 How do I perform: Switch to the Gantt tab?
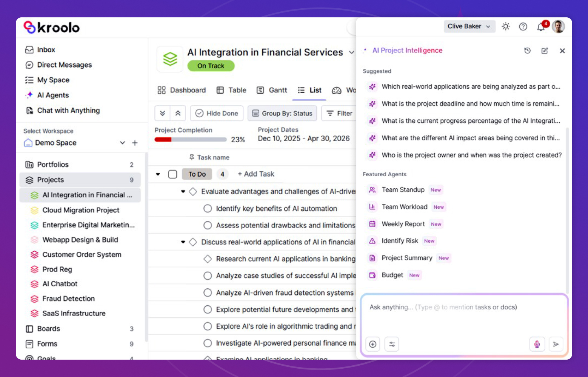pos(272,90)
